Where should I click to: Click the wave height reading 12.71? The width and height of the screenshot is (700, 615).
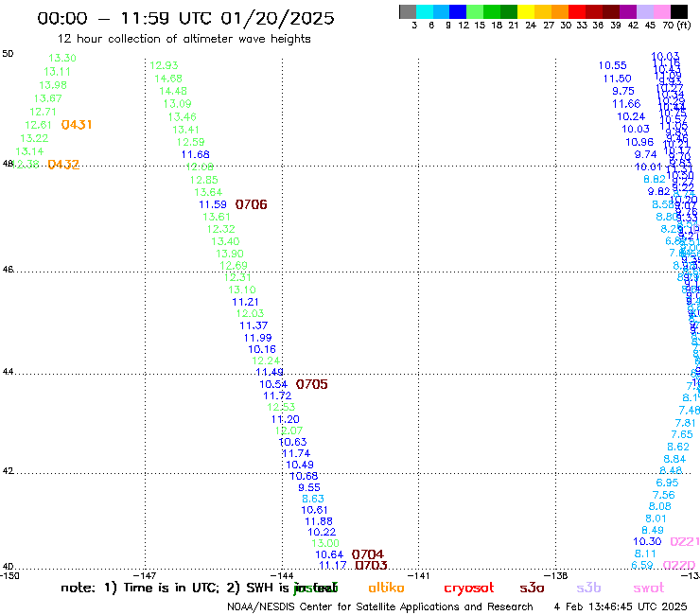(x=43, y=112)
